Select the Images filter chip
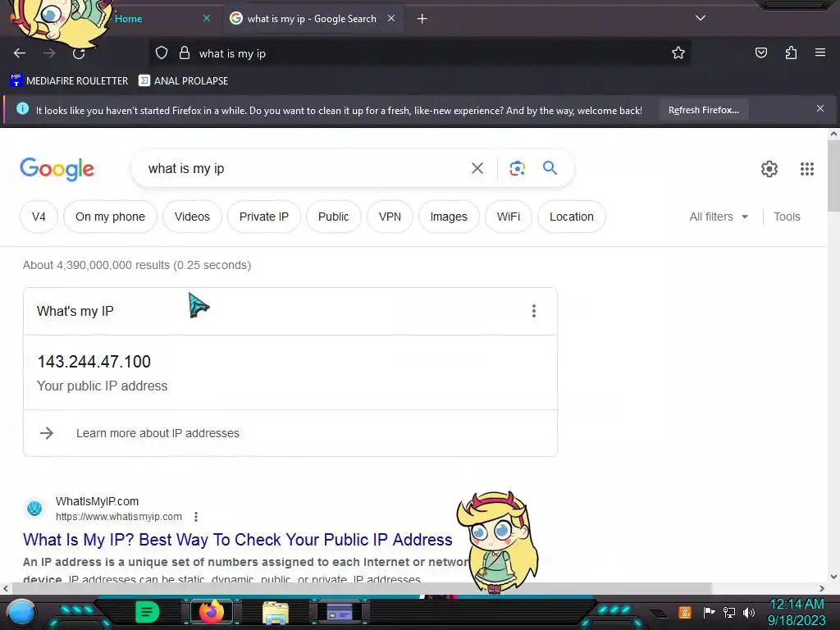840x630 pixels. point(449,217)
